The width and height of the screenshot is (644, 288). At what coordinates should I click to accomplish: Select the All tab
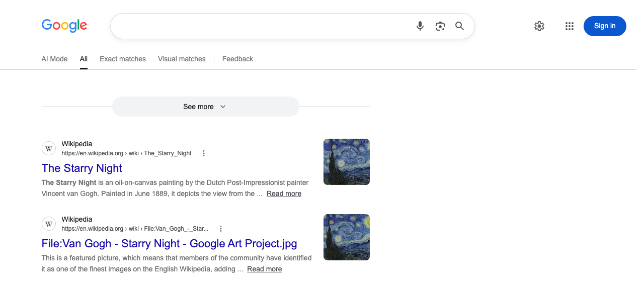pyautogui.click(x=84, y=59)
